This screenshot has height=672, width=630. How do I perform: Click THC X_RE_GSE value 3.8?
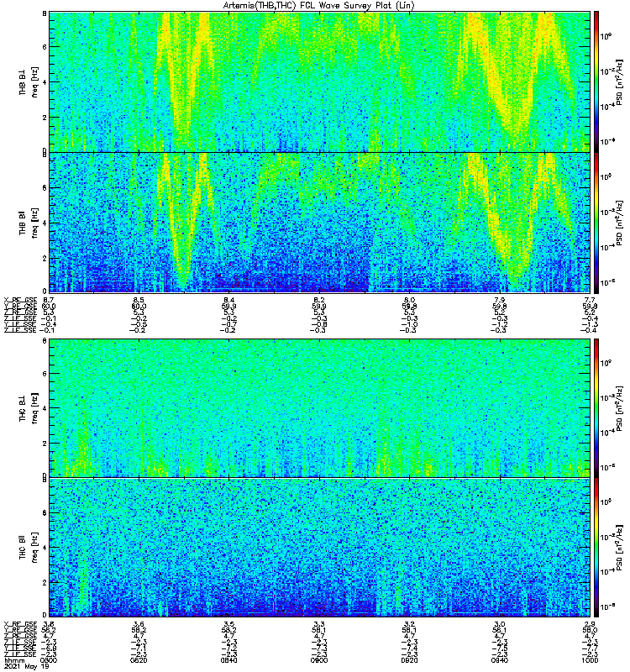click(x=49, y=624)
